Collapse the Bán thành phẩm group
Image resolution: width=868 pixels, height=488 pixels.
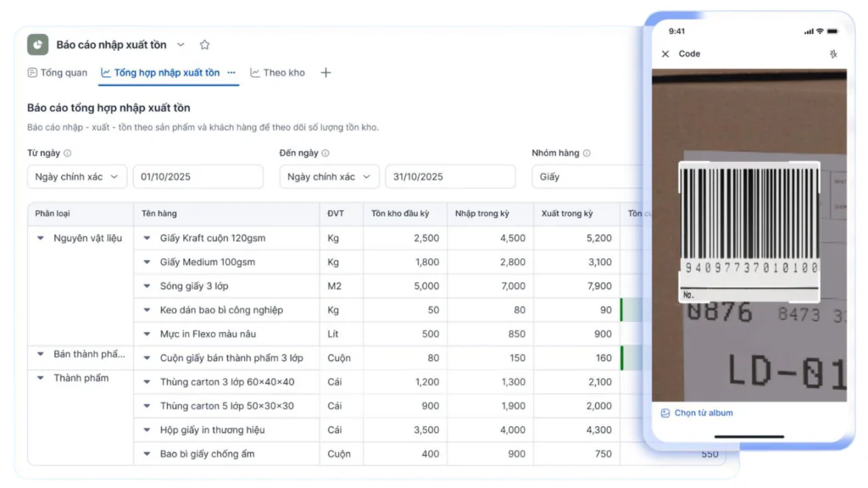[41, 354]
